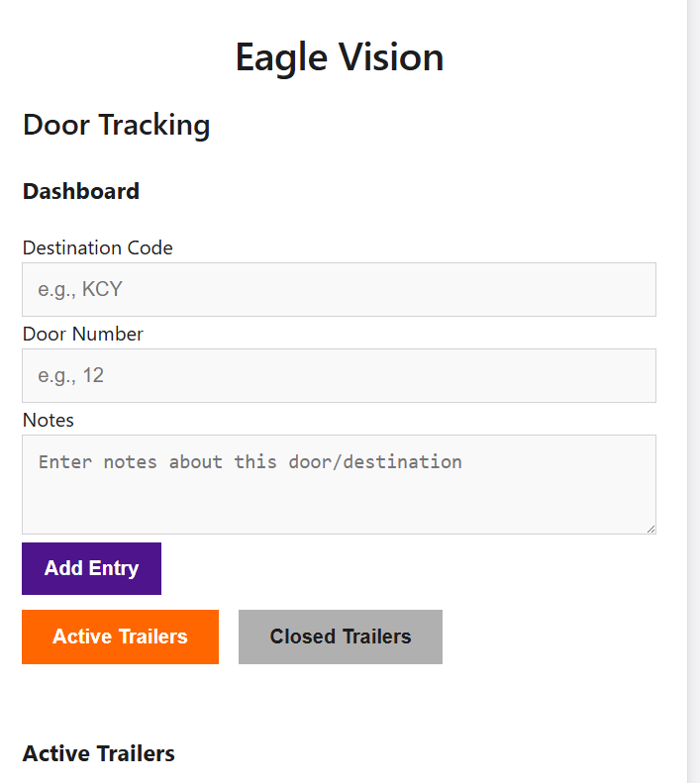Open the Closed Trailers tab
Viewport: 700px width, 783px height.
point(341,636)
